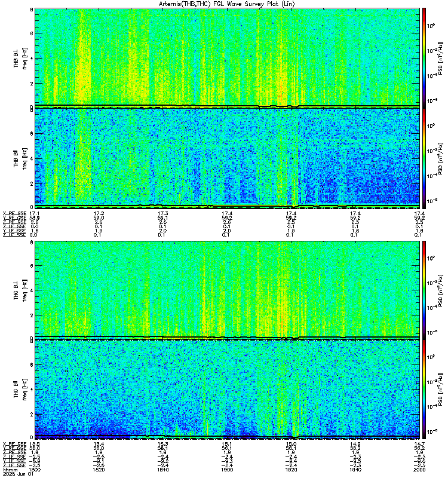Click the '1900' time tick label
The image size is (448, 478).
(x=227, y=470)
